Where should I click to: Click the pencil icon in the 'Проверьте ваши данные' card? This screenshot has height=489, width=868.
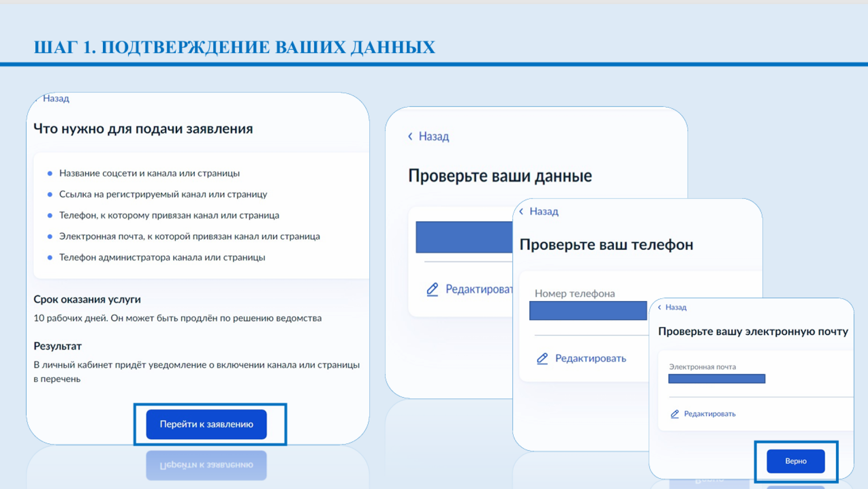point(432,289)
